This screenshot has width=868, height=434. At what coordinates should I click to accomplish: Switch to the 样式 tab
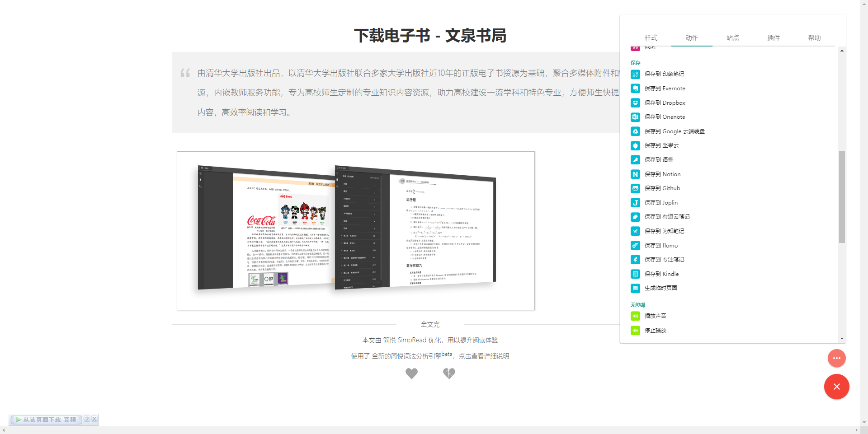coord(651,38)
